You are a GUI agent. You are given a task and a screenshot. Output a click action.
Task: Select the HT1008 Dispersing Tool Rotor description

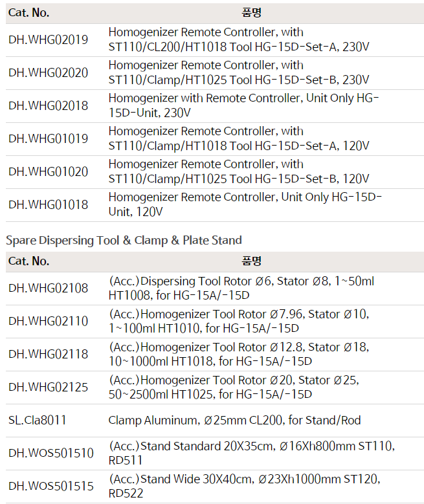click(241, 289)
